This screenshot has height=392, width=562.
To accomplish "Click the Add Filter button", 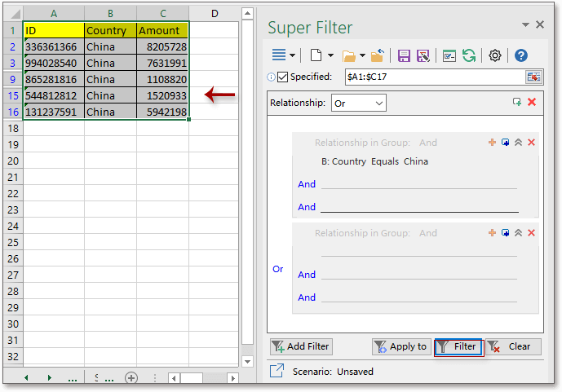I will (301, 346).
